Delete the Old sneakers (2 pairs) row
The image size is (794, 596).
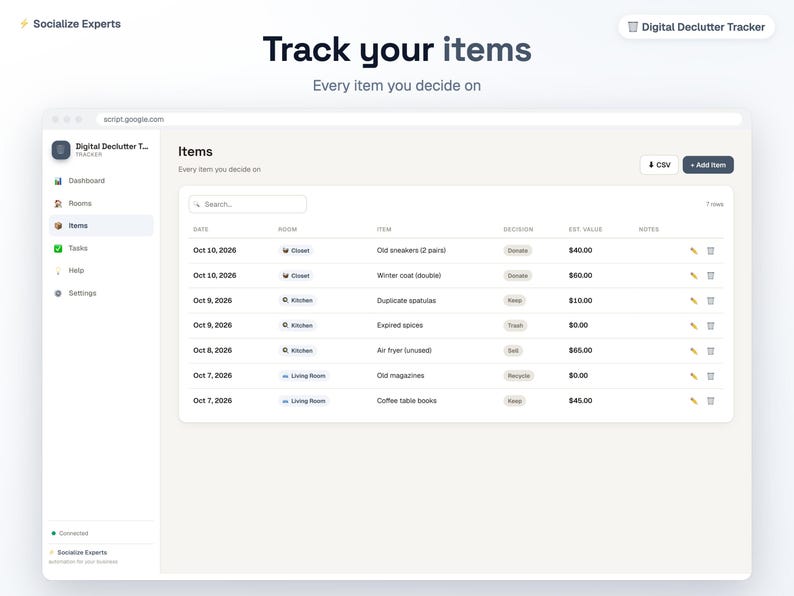tap(710, 251)
